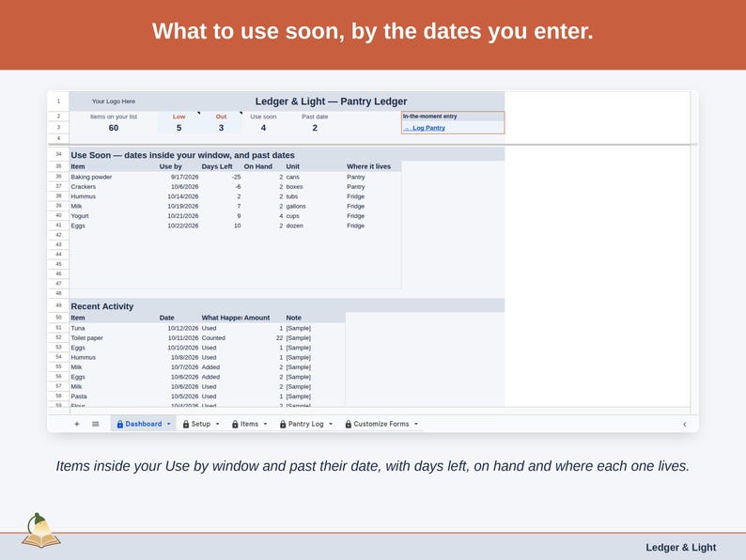746x560 pixels.
Task: Open the Pantry Log tab dropdown arrow
Action: pyautogui.click(x=331, y=424)
